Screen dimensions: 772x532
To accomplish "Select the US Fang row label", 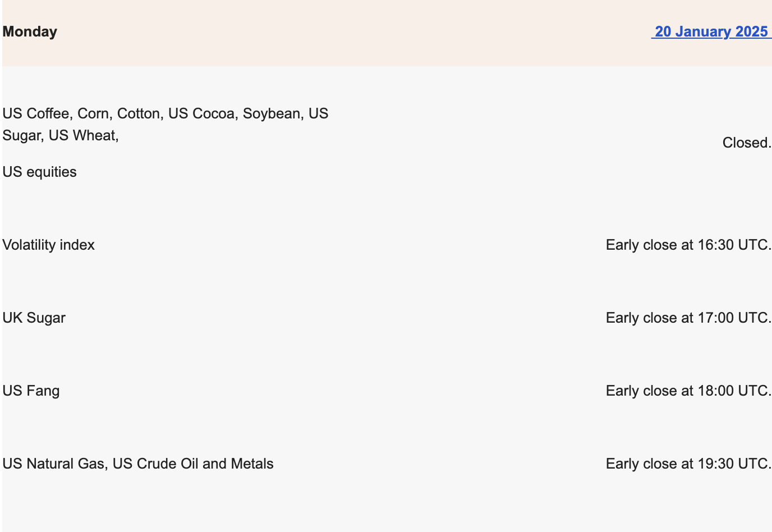I will [31, 391].
